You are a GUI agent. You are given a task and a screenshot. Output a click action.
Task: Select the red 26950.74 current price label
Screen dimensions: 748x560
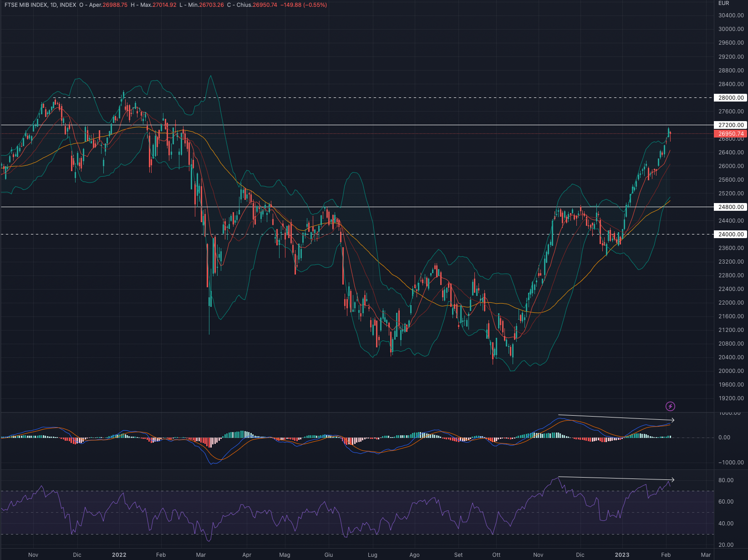pyautogui.click(x=731, y=134)
